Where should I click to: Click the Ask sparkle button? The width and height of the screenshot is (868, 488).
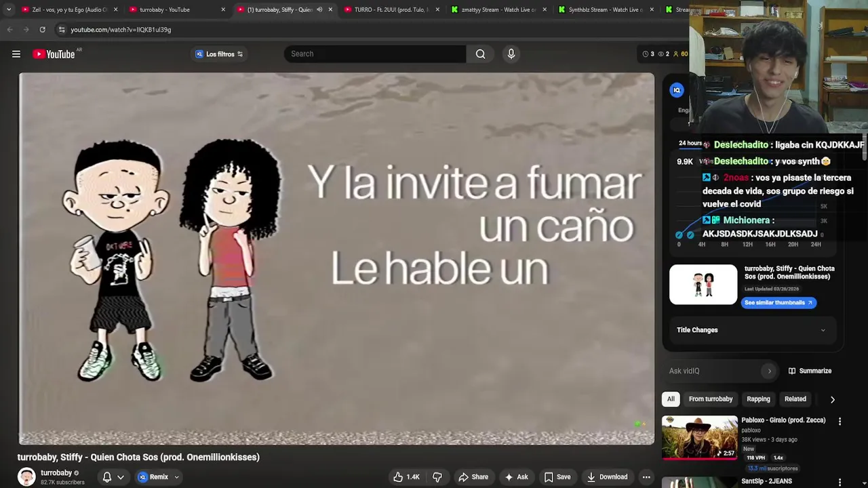tap(516, 477)
